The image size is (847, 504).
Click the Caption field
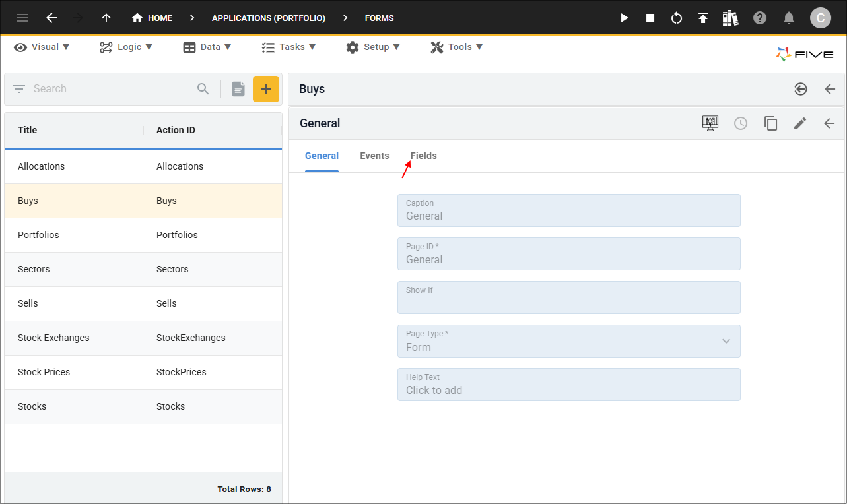pos(569,210)
